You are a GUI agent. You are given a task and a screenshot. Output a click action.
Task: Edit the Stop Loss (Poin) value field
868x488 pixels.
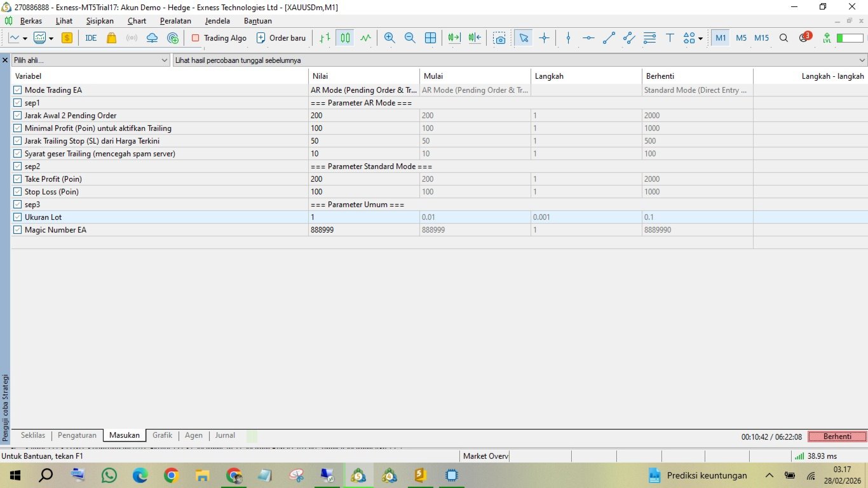362,192
